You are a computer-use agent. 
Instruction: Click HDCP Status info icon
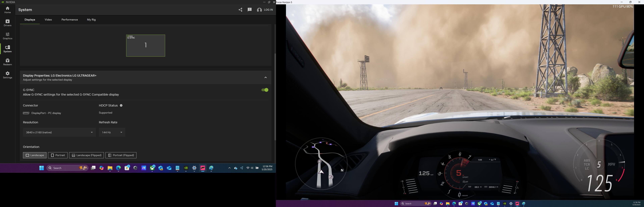click(121, 106)
